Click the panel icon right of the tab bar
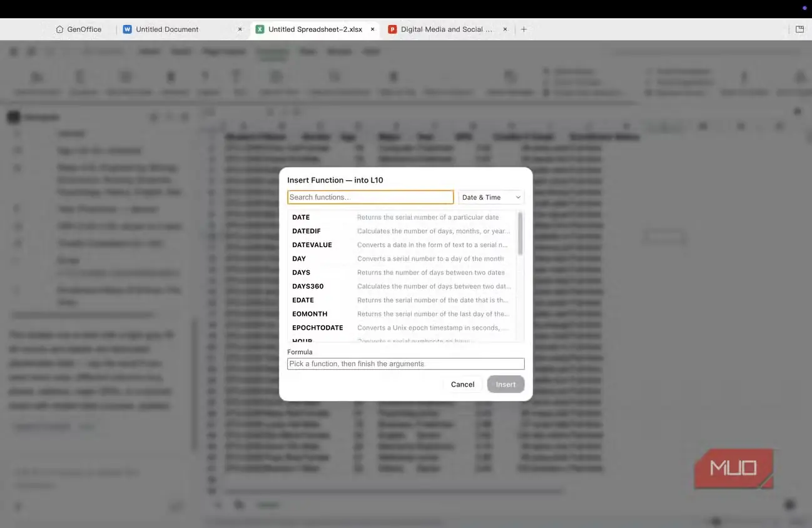The image size is (812, 528). click(x=799, y=29)
